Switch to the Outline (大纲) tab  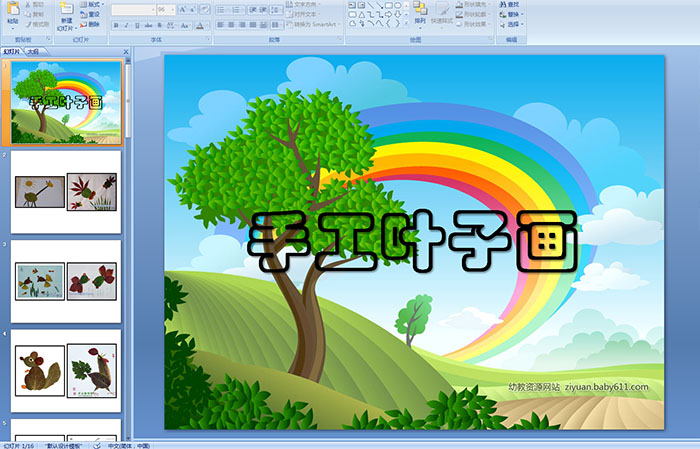click(33, 52)
